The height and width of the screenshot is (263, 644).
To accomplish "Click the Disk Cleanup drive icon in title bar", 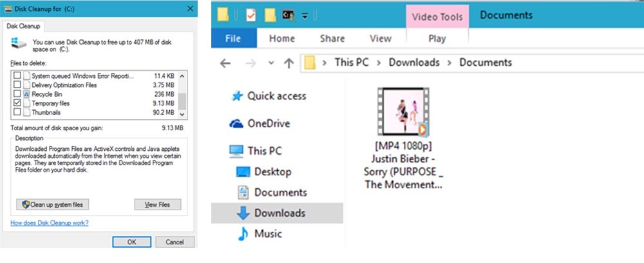I will pyautogui.click(x=8, y=9).
